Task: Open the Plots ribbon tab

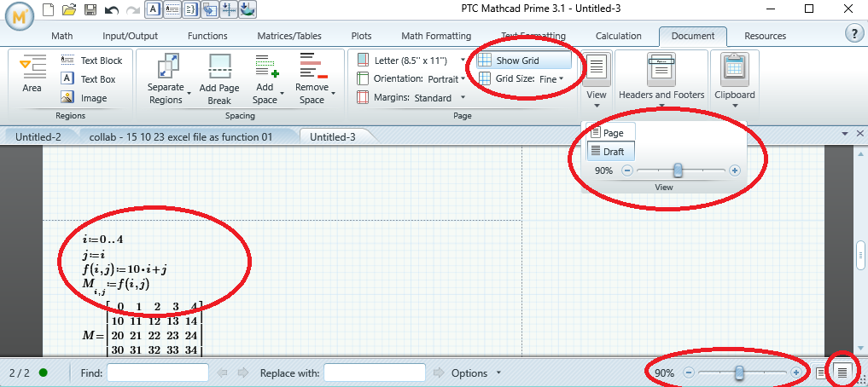Action: [362, 36]
